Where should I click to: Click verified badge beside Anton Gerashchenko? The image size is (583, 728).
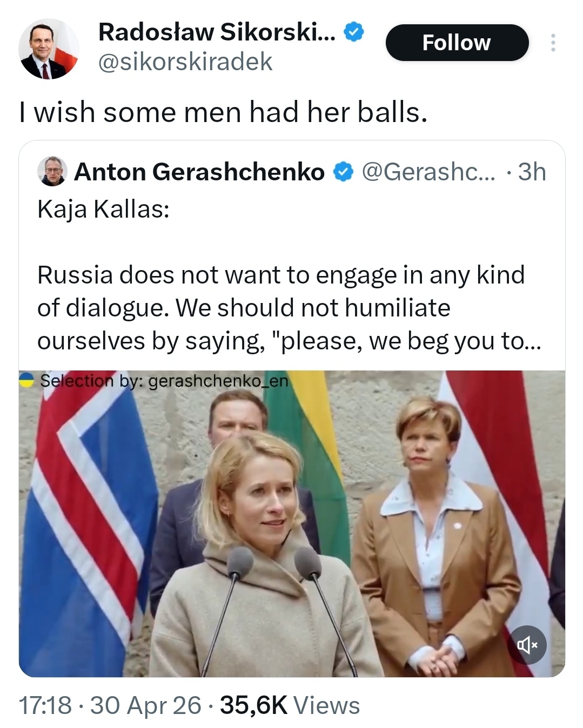(x=341, y=172)
